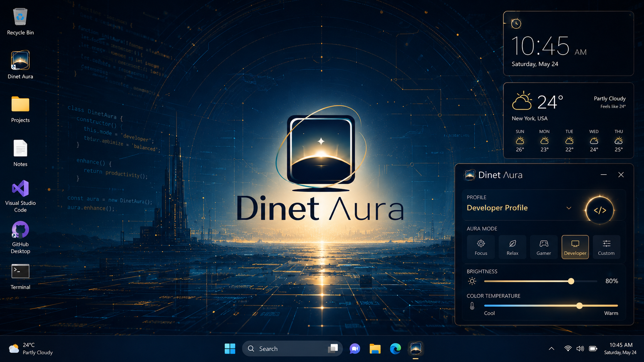
Task: Click the taskbar Search box
Action: [292, 349]
